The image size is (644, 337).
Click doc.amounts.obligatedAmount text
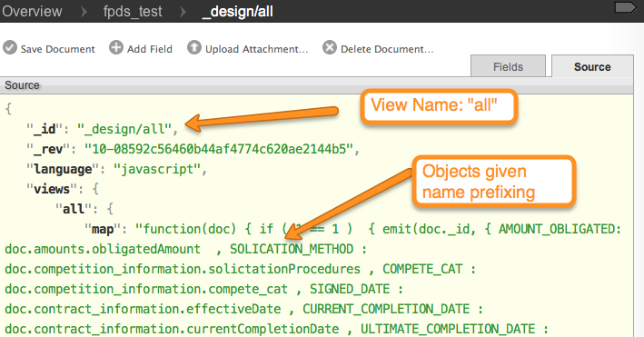(x=103, y=249)
